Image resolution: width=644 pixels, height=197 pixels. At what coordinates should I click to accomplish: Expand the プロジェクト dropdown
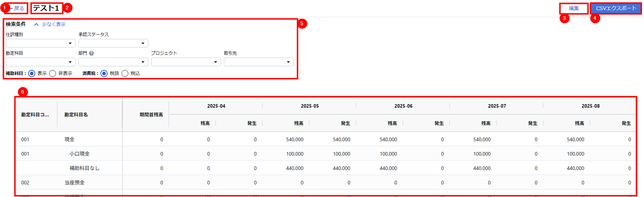[x=186, y=62]
